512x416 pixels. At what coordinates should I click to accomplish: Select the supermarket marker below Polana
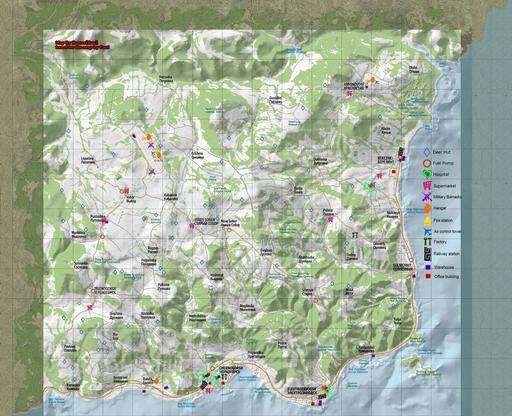click(330, 219)
